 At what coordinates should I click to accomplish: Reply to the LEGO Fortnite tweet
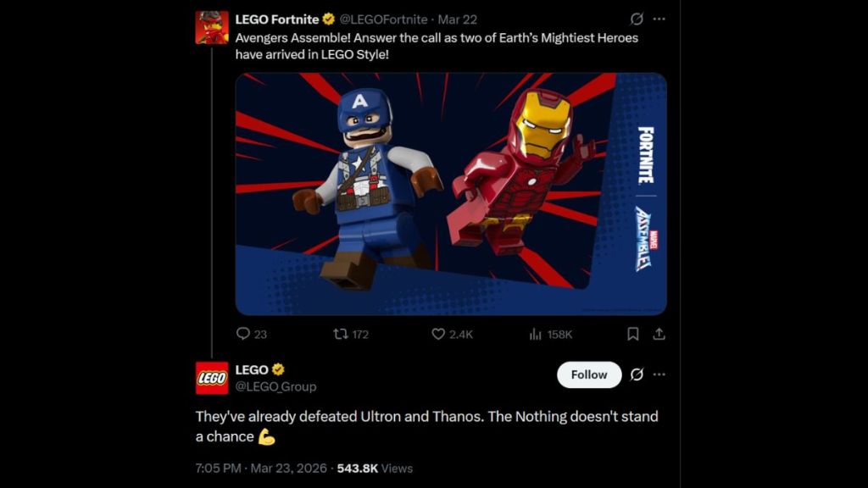tap(245, 334)
